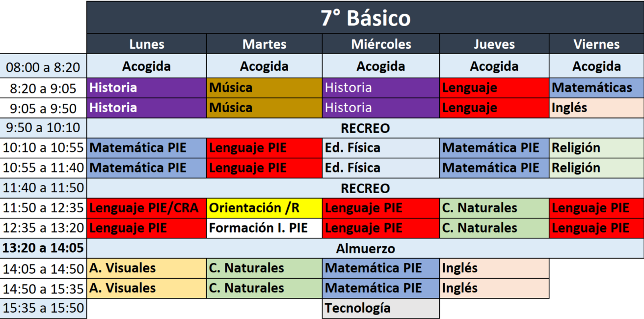
Task: Select the 15:35 a 15:50 time label
Action: pos(43,309)
